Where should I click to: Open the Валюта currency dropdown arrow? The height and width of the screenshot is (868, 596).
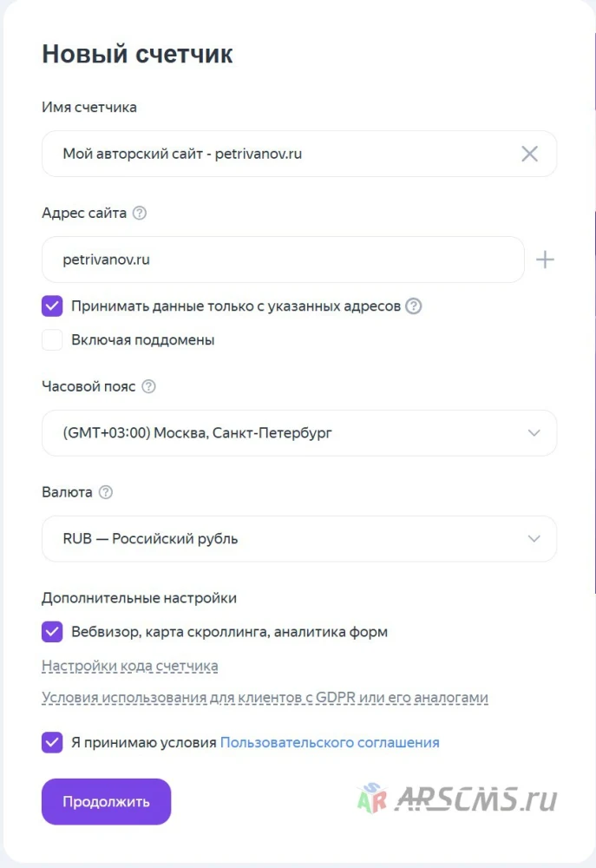534,539
